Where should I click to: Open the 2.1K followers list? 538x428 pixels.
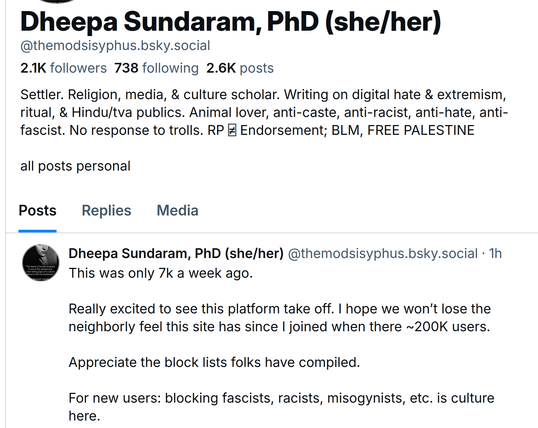tap(63, 68)
